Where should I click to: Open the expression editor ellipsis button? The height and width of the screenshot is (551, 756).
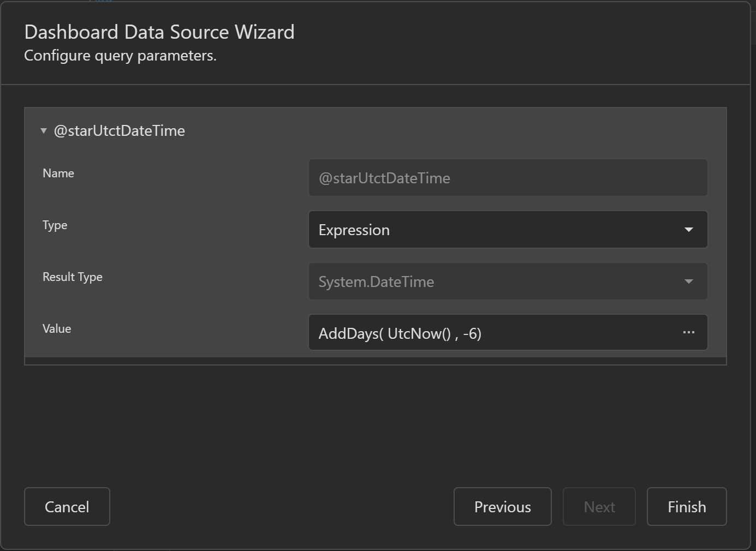688,332
